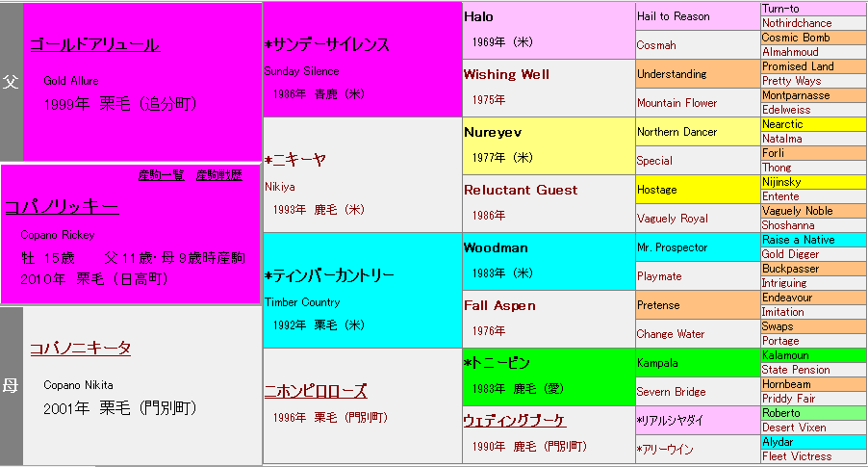Click the ウェディングブーケ link
This screenshot has height=467, width=868.
514,421
